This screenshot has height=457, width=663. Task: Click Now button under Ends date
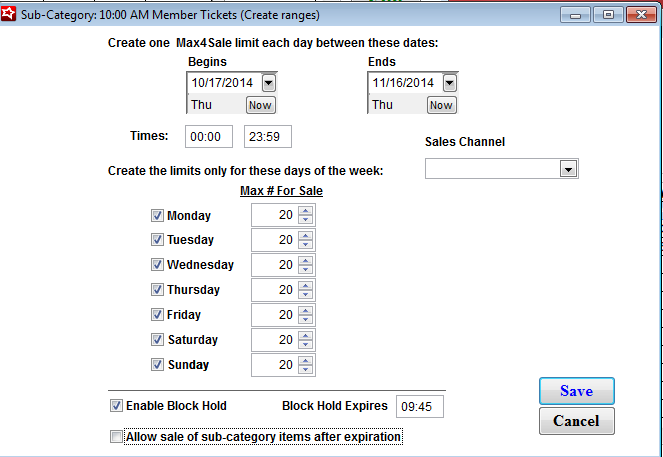441,105
